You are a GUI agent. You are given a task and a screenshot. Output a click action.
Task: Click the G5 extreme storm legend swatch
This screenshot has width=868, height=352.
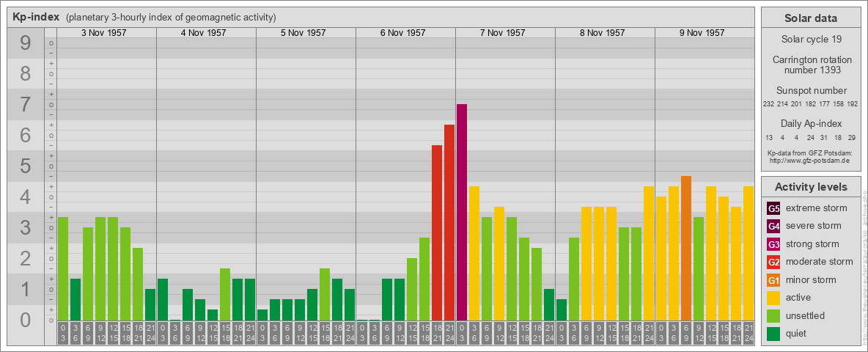coord(773,209)
